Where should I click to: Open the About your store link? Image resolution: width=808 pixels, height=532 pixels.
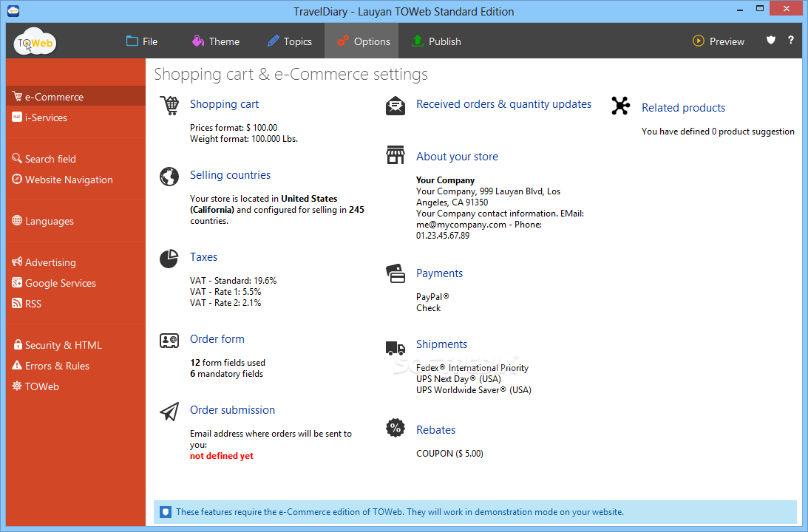[x=457, y=157]
